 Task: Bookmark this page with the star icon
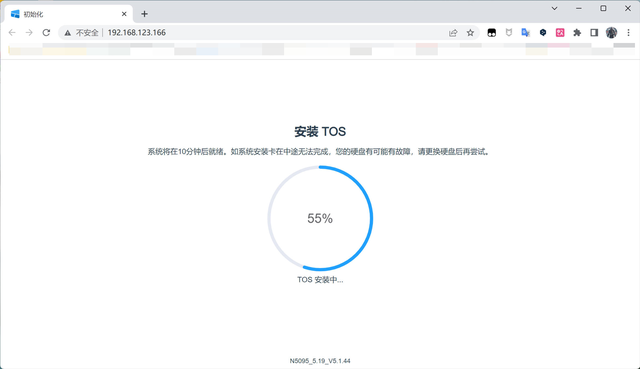(470, 33)
